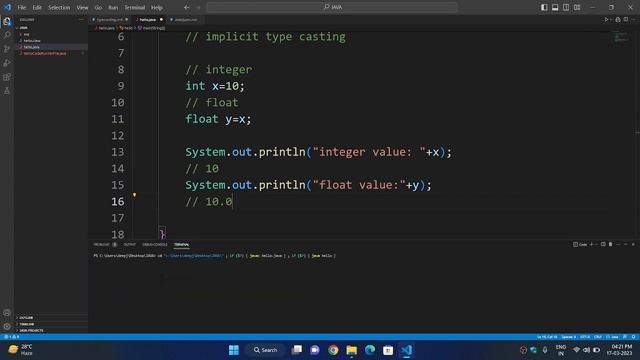Click errors and warnings status bar item
This screenshot has height=360, width=640.
click(11, 337)
